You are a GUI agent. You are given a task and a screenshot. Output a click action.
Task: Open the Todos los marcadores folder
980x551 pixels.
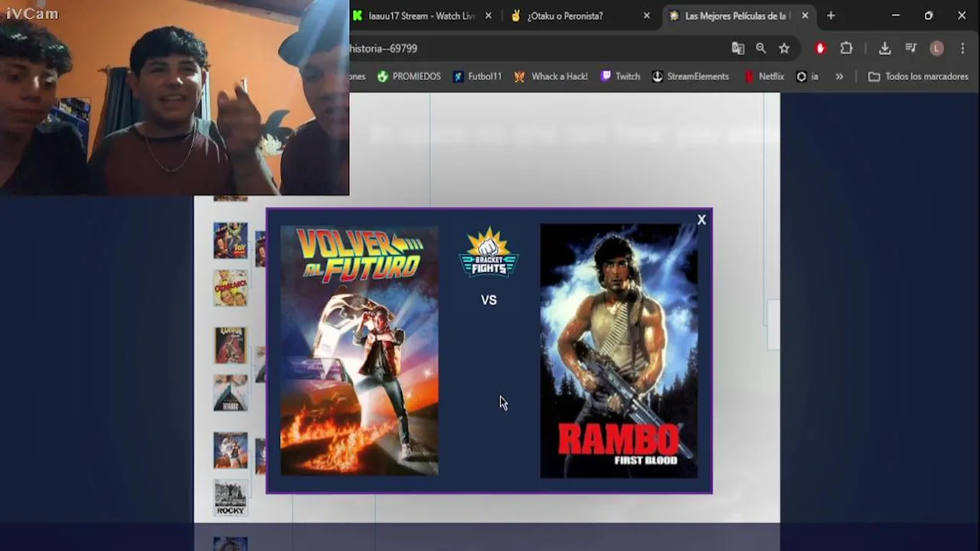tap(918, 77)
